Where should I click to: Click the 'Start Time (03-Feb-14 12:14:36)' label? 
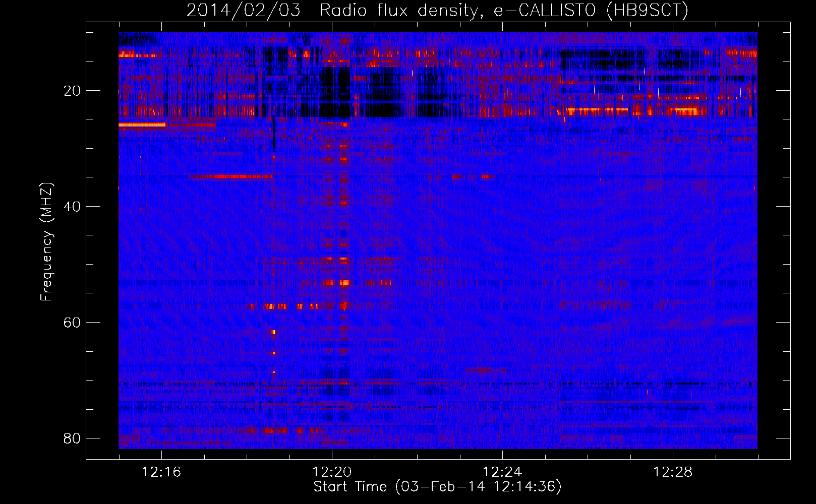click(437, 487)
